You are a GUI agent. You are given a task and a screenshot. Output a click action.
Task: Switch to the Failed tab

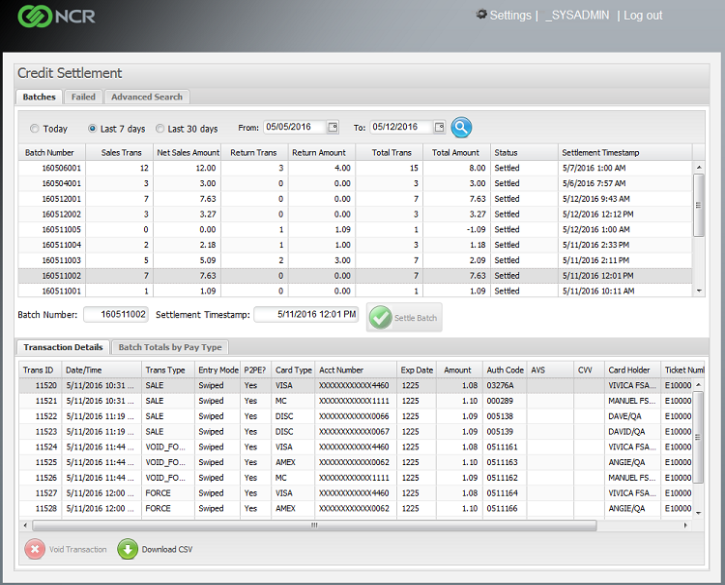[83, 97]
